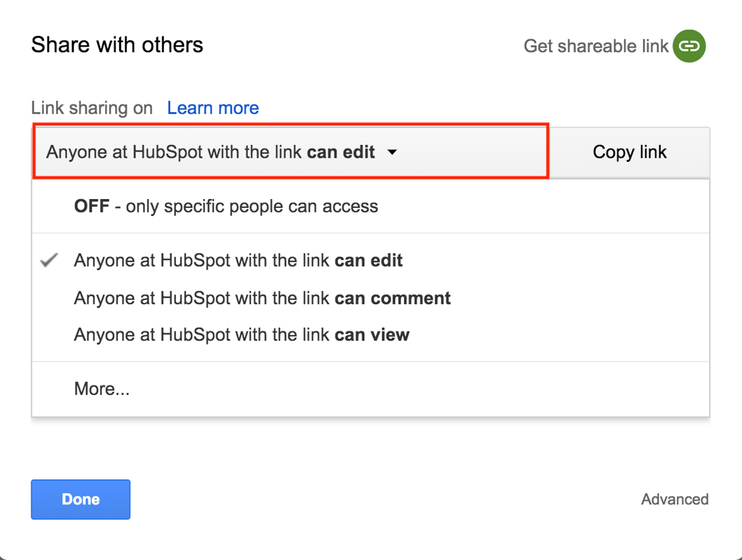
Task: Expand the dropdown arrow next to can edit
Action: (x=392, y=152)
